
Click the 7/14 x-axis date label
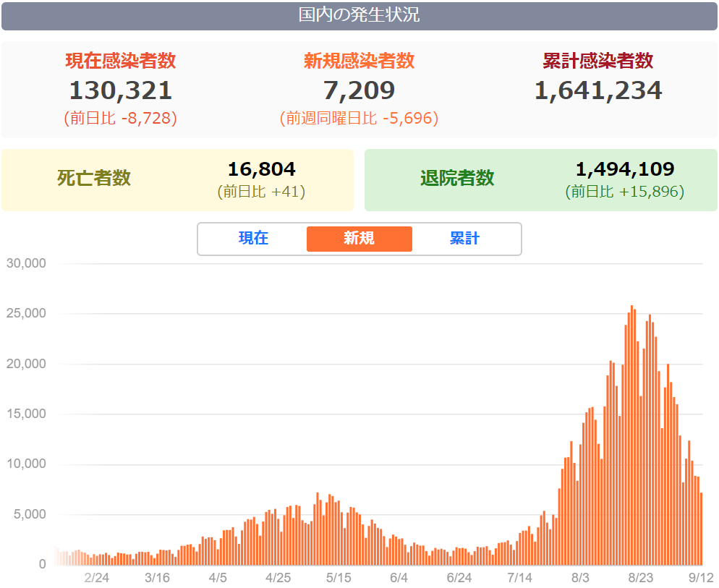tap(519, 577)
